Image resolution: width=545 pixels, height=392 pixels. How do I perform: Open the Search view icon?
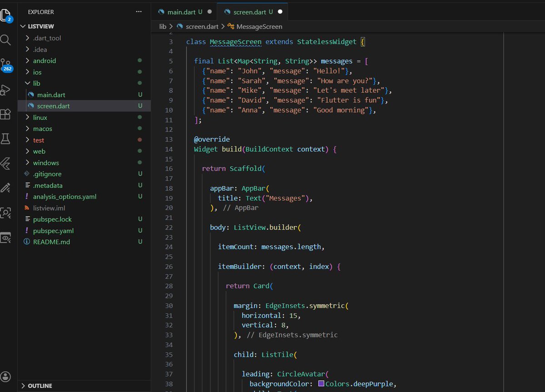(5, 40)
